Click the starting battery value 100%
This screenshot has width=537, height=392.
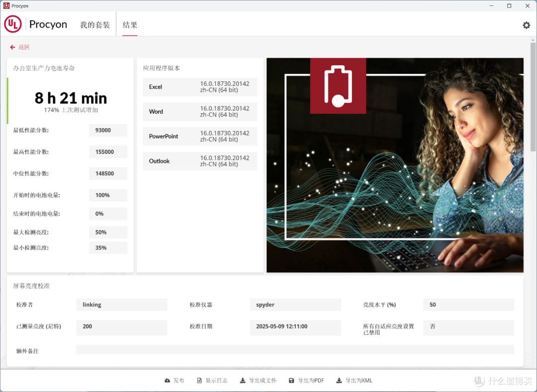[108, 195]
